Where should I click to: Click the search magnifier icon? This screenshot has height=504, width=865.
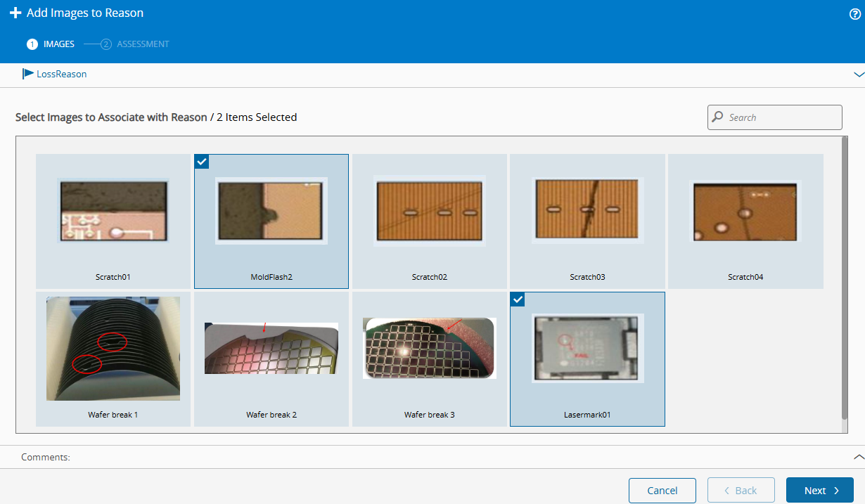coord(718,117)
